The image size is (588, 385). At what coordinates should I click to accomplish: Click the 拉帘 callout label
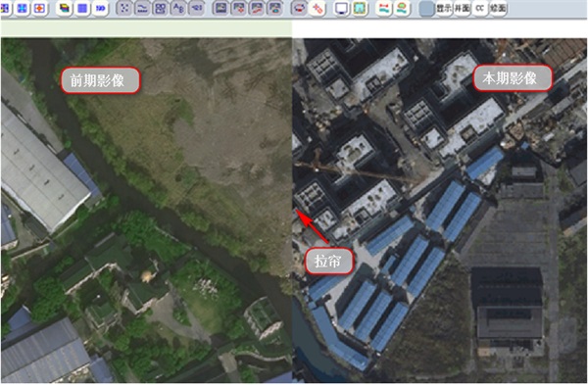(329, 261)
